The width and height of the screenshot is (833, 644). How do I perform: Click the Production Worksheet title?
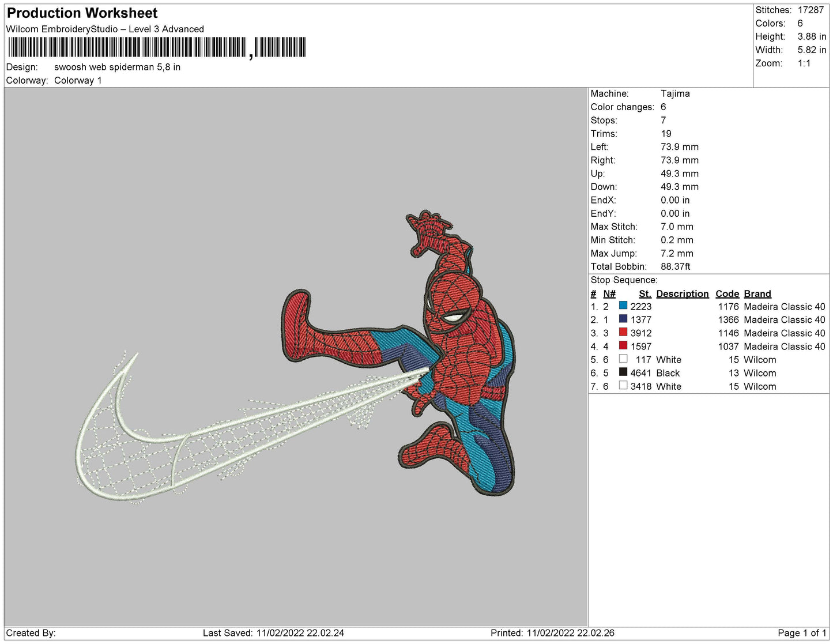pos(82,13)
